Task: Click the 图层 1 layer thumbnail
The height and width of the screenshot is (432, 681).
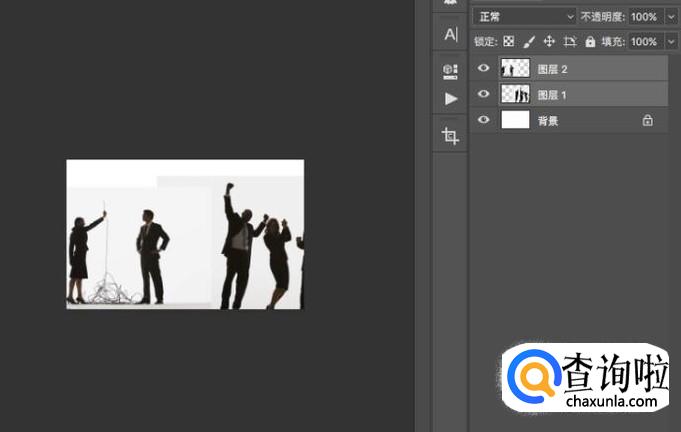Action: click(x=515, y=94)
